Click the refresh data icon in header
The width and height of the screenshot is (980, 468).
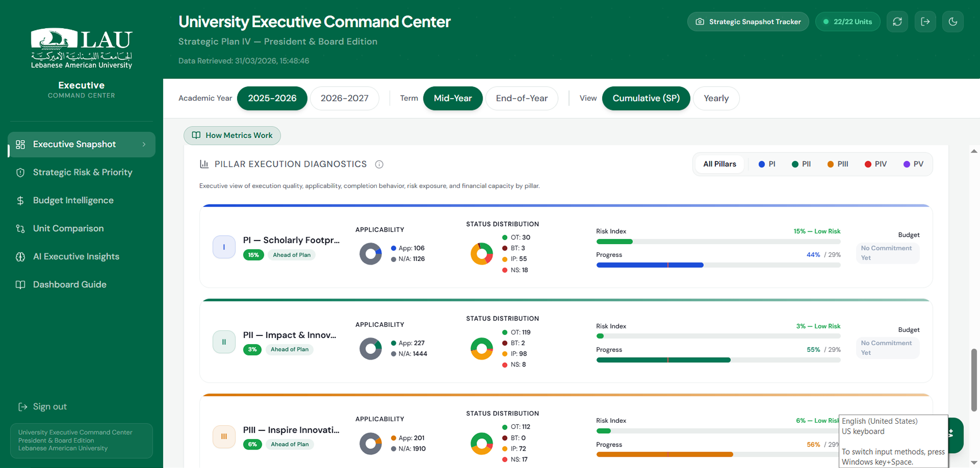tap(897, 22)
